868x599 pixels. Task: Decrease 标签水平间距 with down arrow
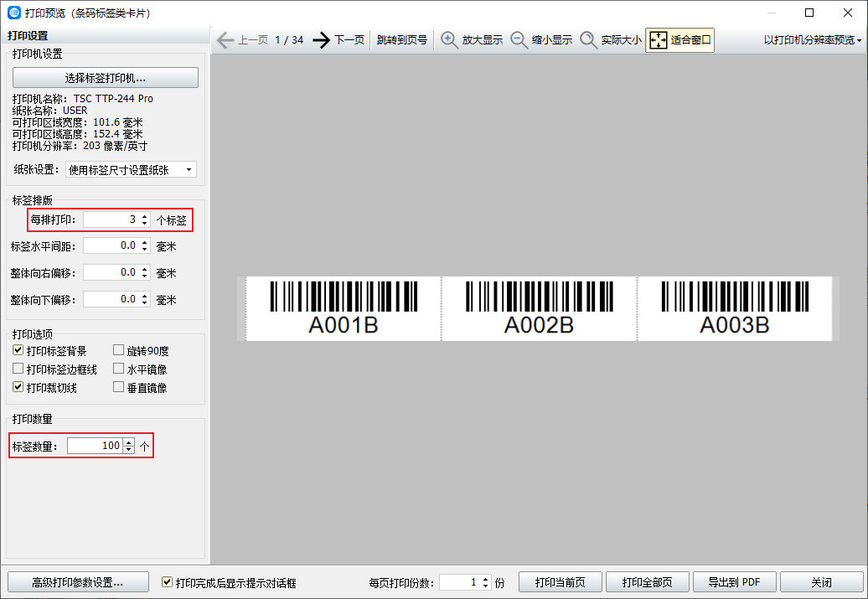pyautogui.click(x=144, y=249)
